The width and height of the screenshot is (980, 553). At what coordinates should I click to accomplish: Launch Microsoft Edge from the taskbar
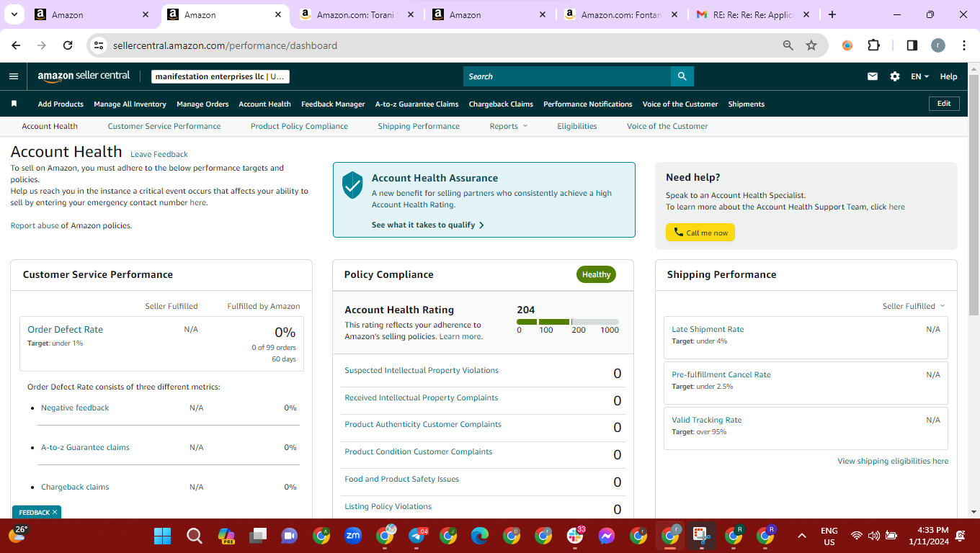[x=480, y=536]
